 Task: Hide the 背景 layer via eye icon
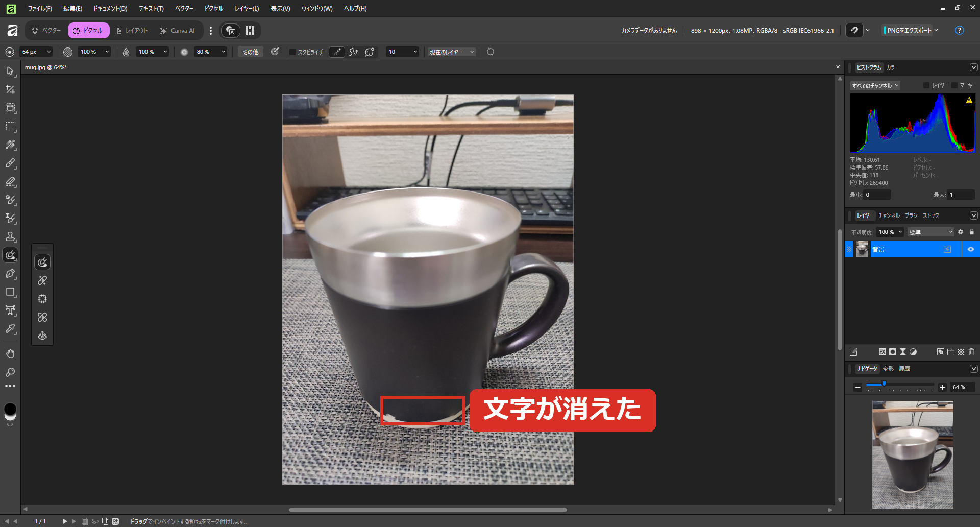(x=971, y=249)
